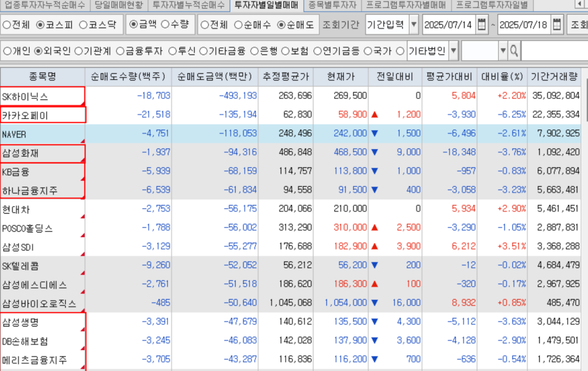Select the 수량 radio button
588x371 pixels.
[165, 26]
